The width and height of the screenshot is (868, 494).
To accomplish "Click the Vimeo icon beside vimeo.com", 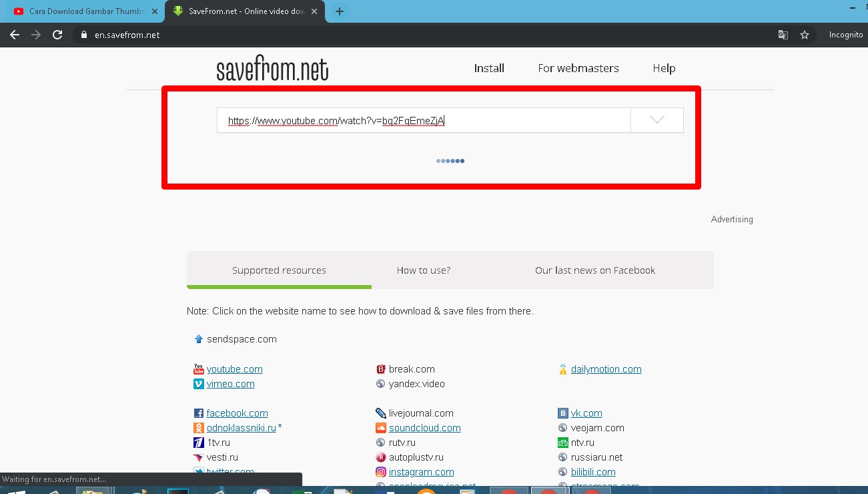I will 198,384.
